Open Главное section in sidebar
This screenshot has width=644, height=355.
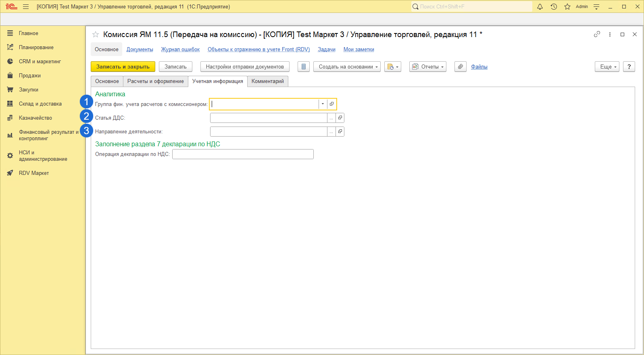pos(28,33)
